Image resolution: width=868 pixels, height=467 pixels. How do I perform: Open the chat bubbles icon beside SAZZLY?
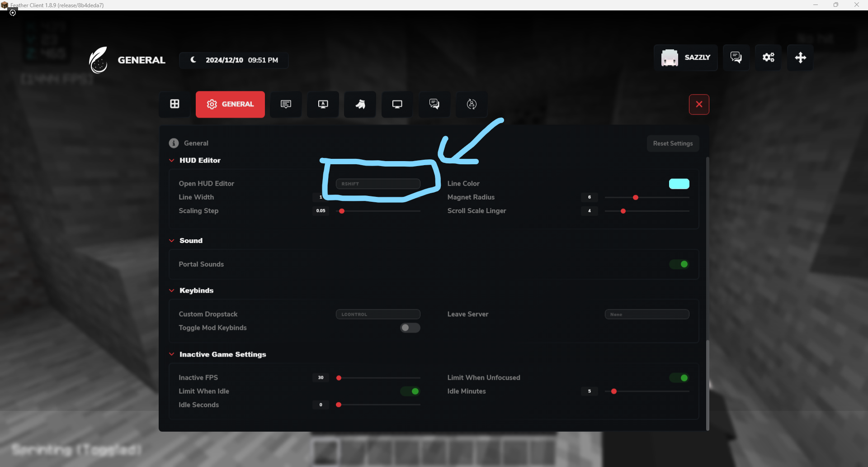pyautogui.click(x=736, y=57)
